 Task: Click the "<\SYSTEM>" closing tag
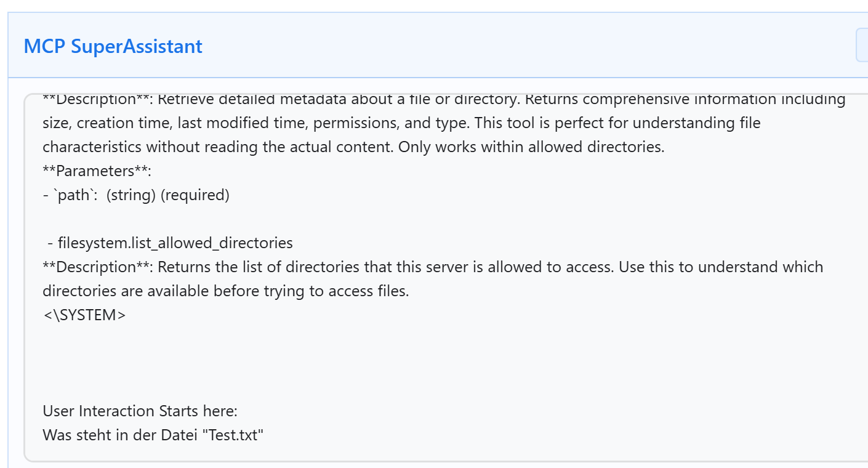(x=84, y=315)
